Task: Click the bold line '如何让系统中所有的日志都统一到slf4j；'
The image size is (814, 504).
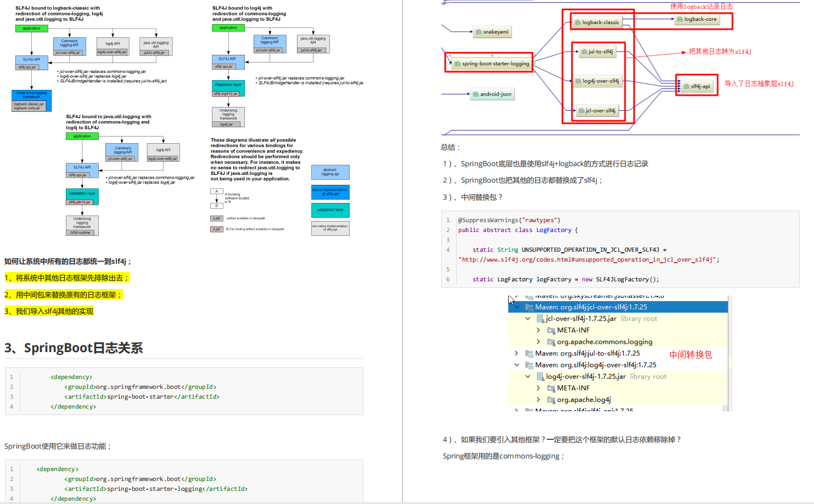Action: click(x=68, y=262)
